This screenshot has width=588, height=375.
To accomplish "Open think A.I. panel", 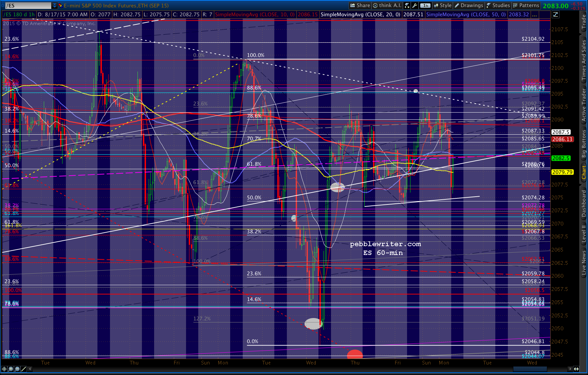I will point(387,5).
